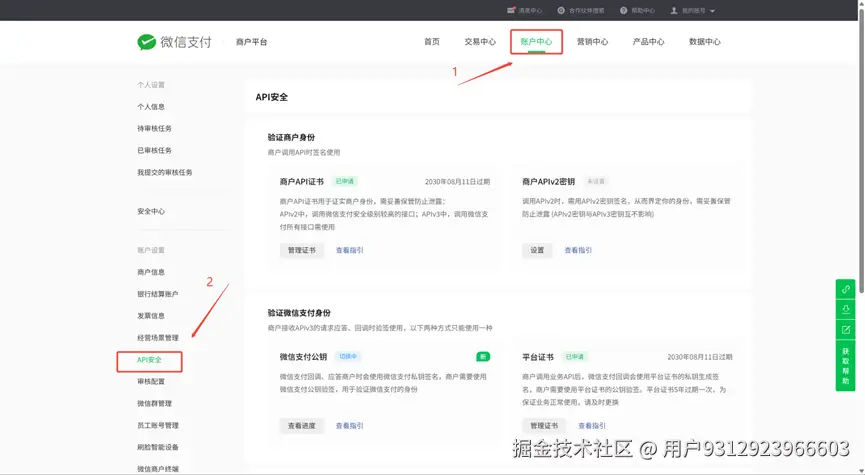Open 审核配置 in the sidebar

(x=151, y=381)
